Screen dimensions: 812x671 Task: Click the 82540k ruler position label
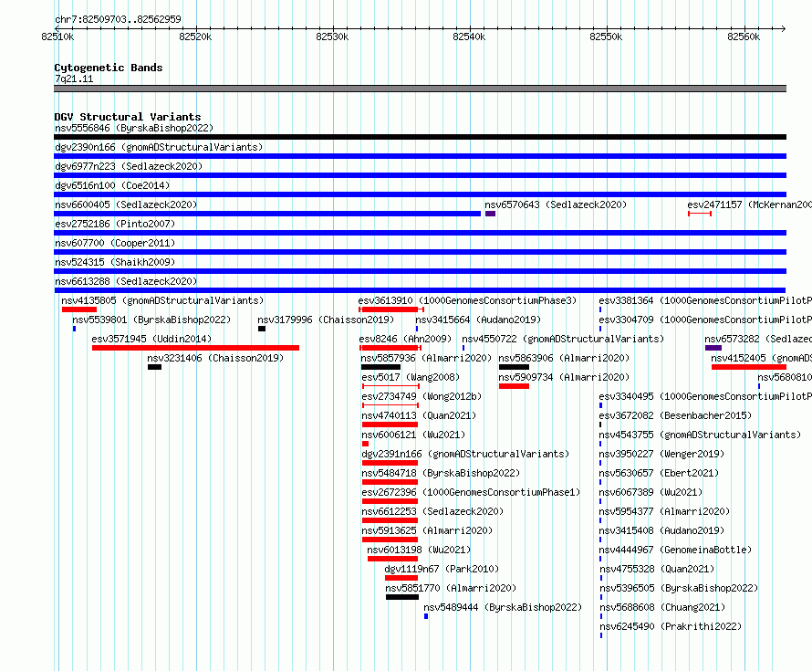click(469, 37)
